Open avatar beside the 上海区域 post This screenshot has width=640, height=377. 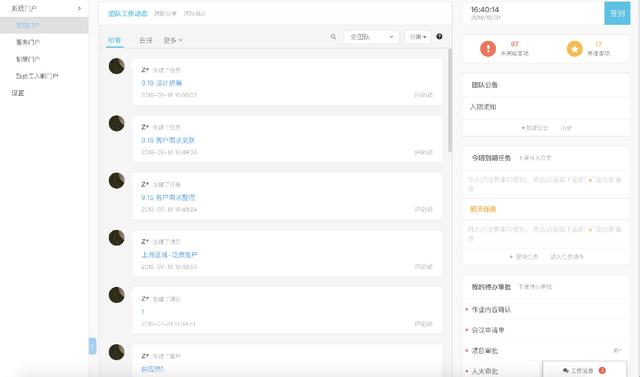pyautogui.click(x=116, y=237)
